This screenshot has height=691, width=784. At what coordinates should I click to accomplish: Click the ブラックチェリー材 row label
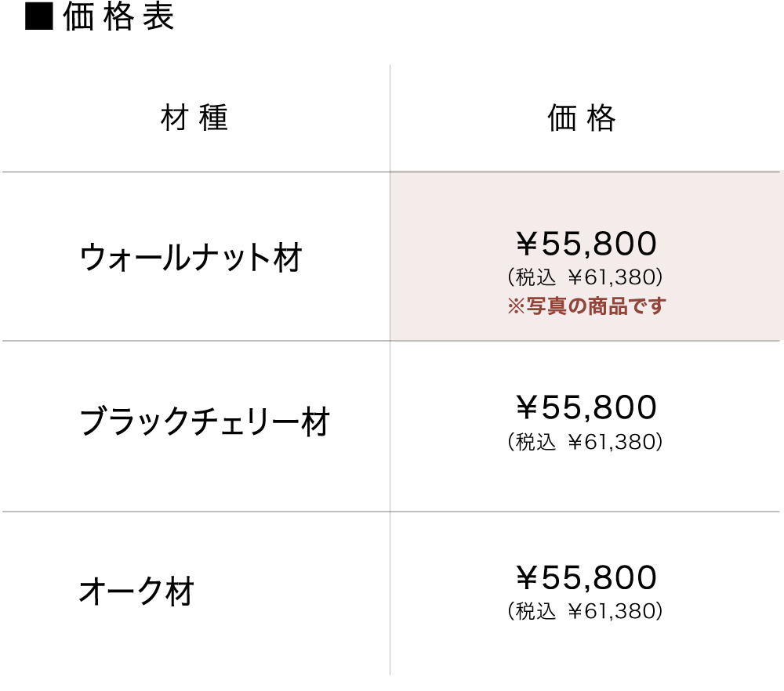point(204,422)
